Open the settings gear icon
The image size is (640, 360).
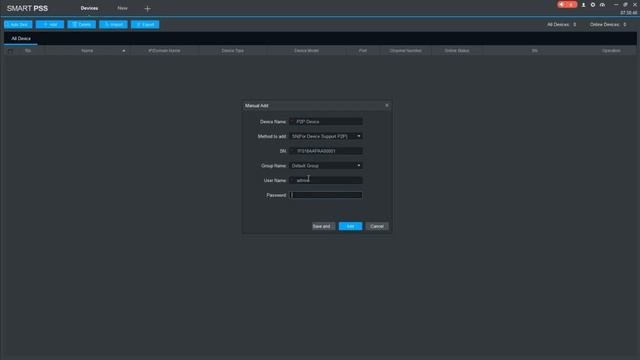point(593,5)
